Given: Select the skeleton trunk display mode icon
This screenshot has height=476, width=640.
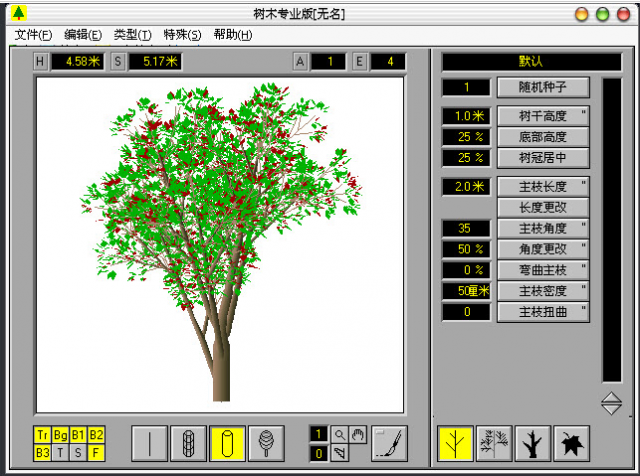Looking at the screenshot, I should pyautogui.click(x=189, y=443).
